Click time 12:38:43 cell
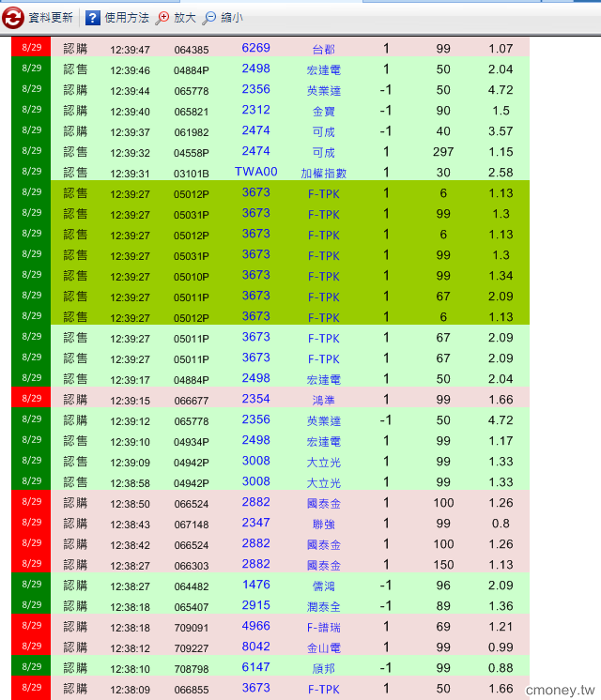The width and height of the screenshot is (601, 700). click(130, 525)
